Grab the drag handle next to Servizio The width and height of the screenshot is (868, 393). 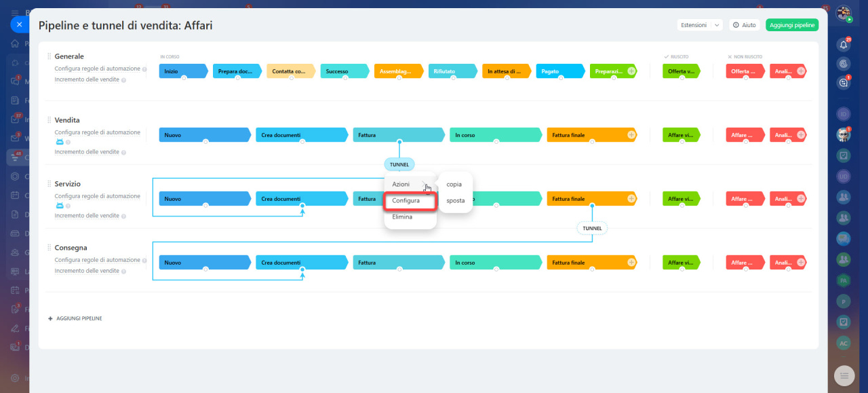click(49, 184)
